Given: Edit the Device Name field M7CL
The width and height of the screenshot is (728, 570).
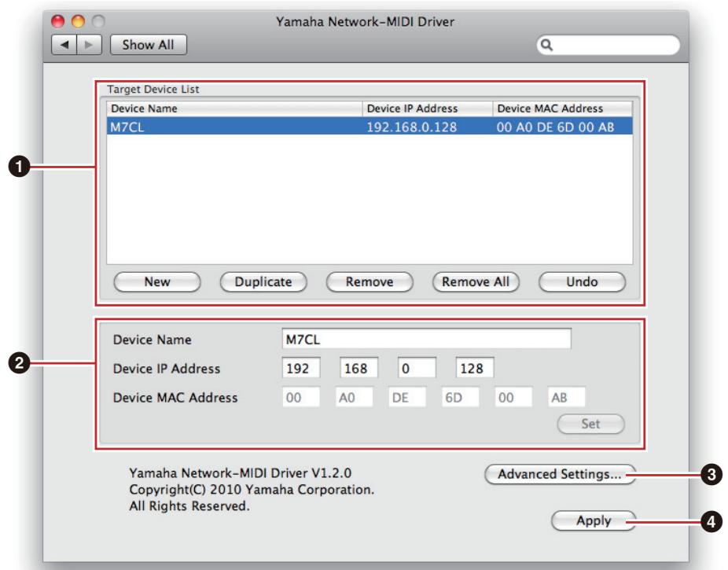Looking at the screenshot, I should 426,340.
